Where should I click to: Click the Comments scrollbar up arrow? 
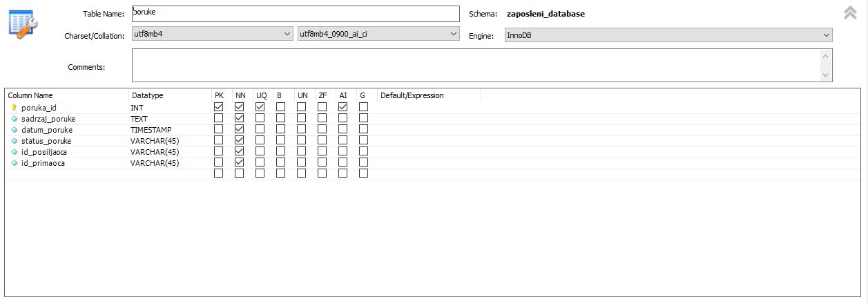click(x=825, y=55)
